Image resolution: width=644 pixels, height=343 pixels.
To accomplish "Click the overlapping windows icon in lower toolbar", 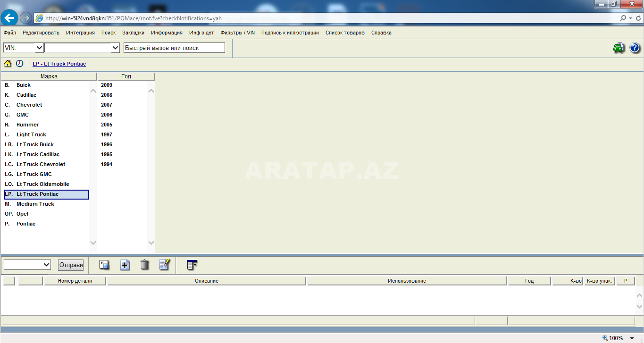I will pos(104,265).
